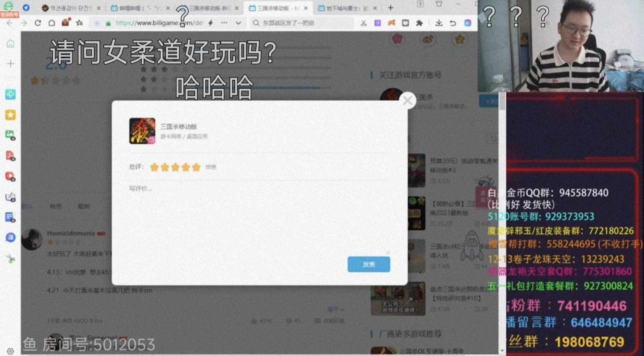Go back with the browser back arrow
The width and height of the screenshot is (644, 356).
[9, 23]
